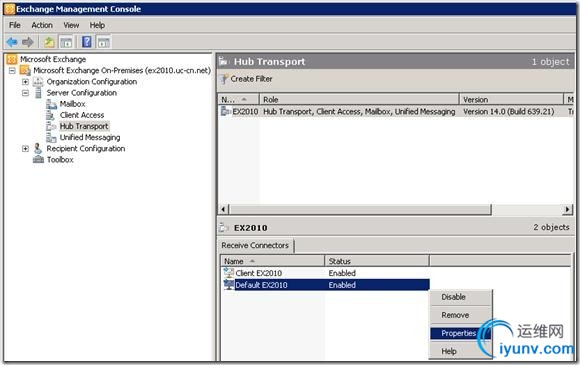Image resolution: width=580 pixels, height=365 pixels.
Task: Switch to the Receive Connectors tab
Action: click(x=255, y=246)
